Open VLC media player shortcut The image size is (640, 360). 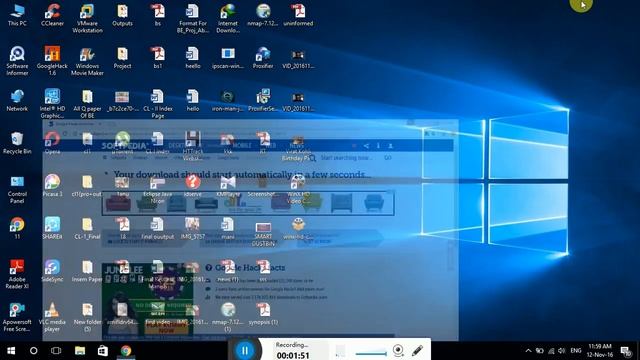point(52,317)
